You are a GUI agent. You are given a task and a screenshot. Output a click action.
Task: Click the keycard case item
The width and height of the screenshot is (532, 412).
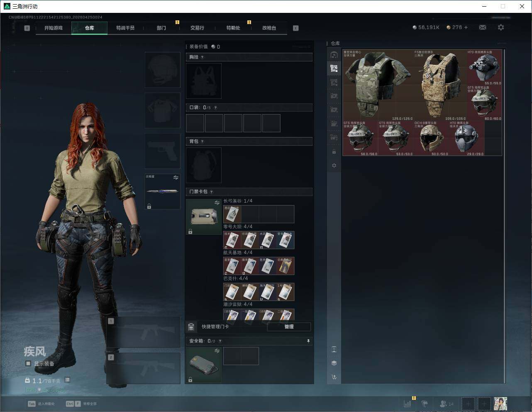(204, 217)
